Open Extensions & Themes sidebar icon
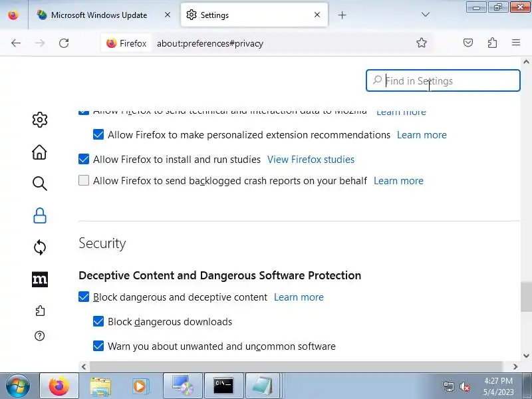 (x=40, y=311)
